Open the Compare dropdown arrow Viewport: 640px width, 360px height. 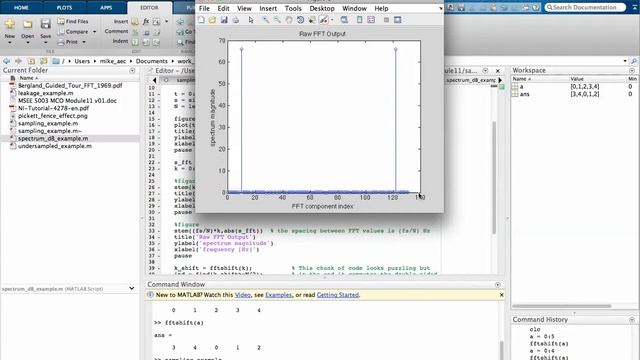(94, 32)
